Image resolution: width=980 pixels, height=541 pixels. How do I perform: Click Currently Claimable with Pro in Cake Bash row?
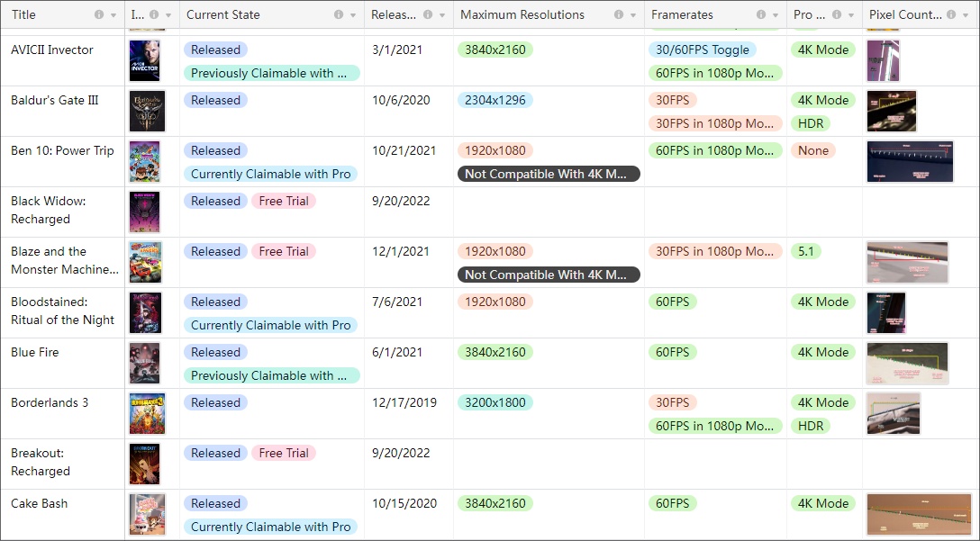(270, 527)
